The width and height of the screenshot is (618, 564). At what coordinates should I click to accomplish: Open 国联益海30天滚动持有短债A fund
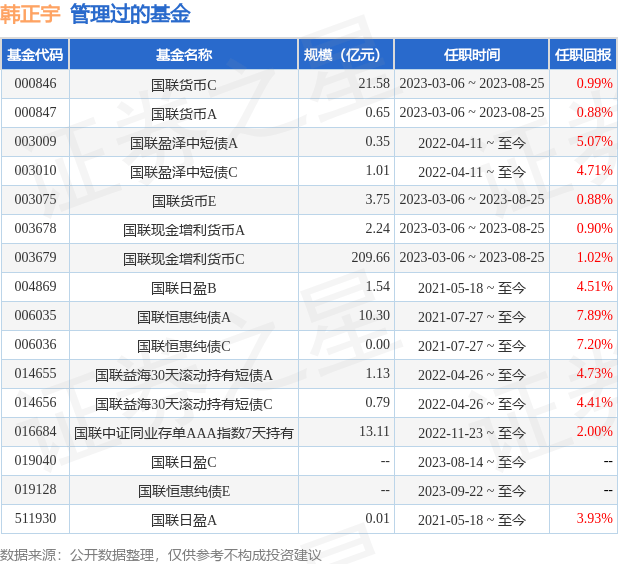point(184,374)
